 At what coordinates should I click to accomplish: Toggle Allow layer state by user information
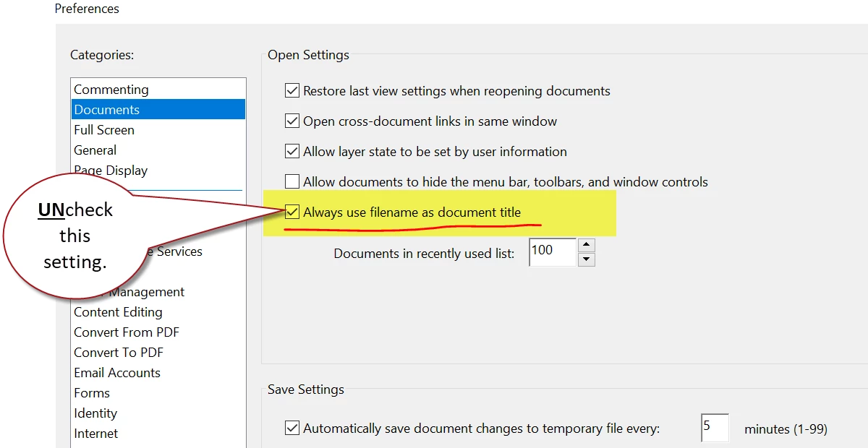coord(292,152)
